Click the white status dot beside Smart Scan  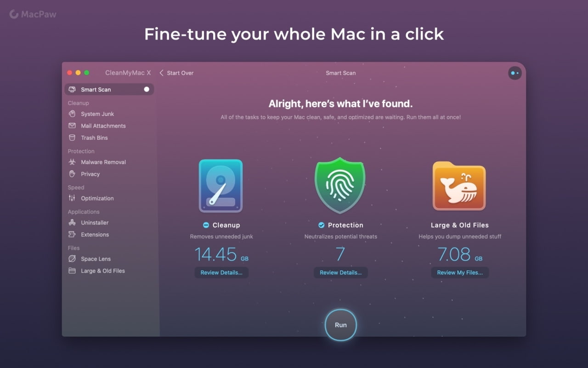(147, 89)
